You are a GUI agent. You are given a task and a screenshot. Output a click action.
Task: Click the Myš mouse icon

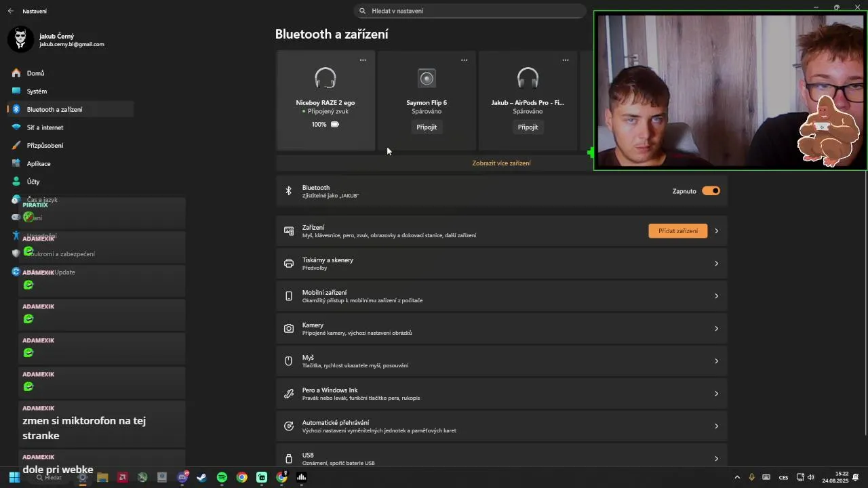pyautogui.click(x=288, y=361)
